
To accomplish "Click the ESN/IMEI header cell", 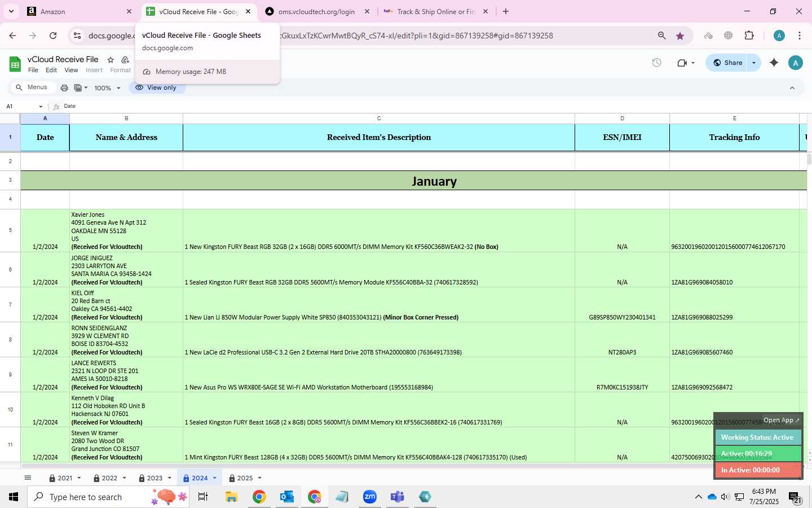I will click(x=622, y=138).
